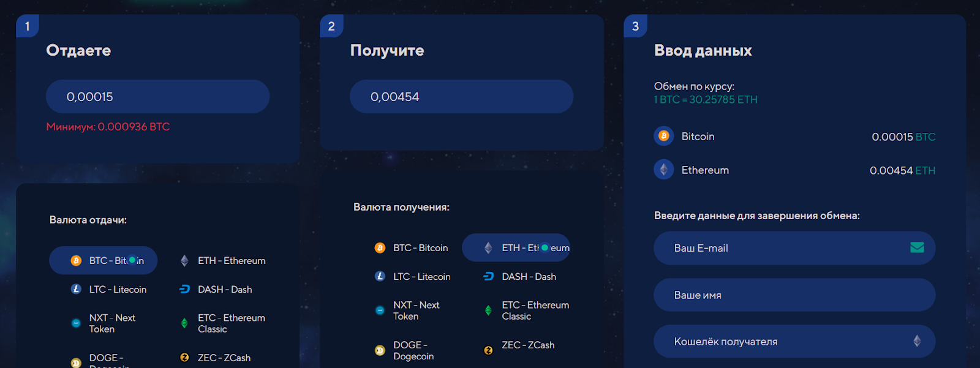The image size is (980, 368).
Task: Click the Получите amount field
Action: (461, 97)
